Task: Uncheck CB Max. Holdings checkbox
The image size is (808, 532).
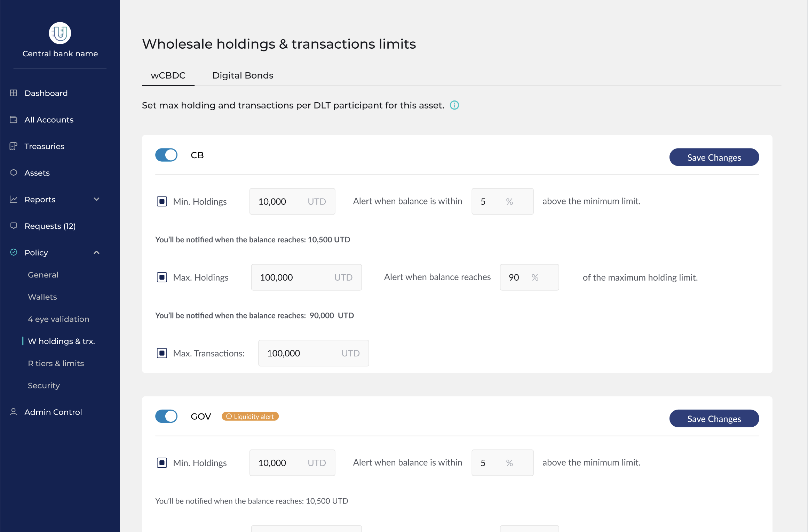Action: (x=162, y=277)
